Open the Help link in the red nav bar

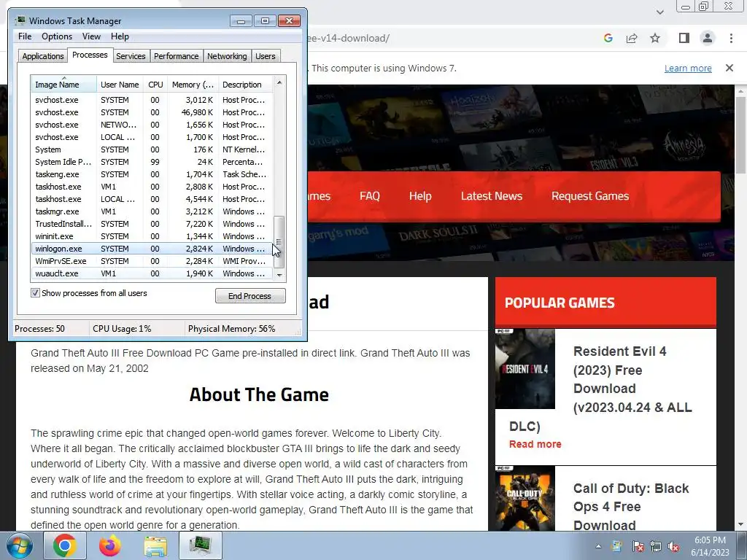420,196
